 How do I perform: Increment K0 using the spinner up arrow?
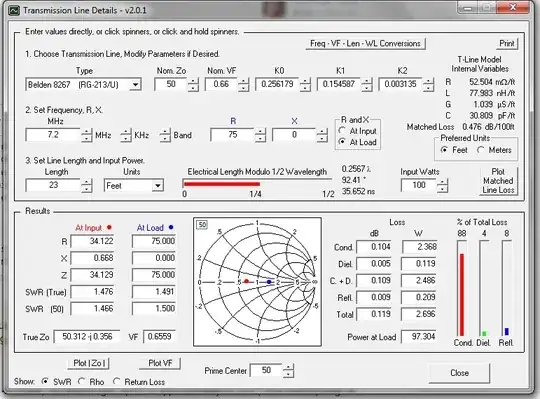[x=305, y=81]
